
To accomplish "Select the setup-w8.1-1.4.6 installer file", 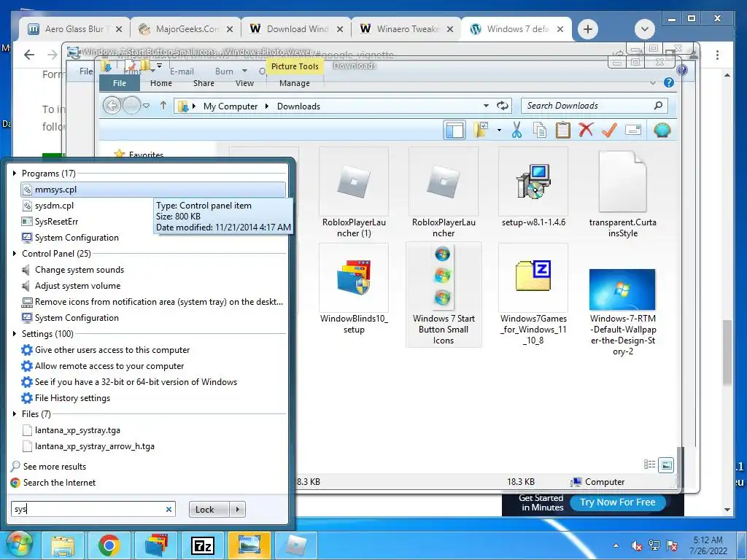I will coord(533,187).
